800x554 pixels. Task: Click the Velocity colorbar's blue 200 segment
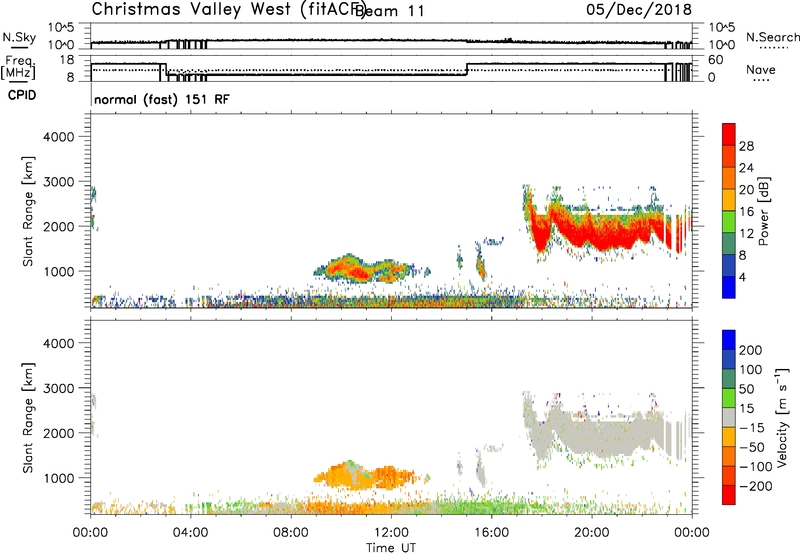pyautogui.click(x=729, y=340)
